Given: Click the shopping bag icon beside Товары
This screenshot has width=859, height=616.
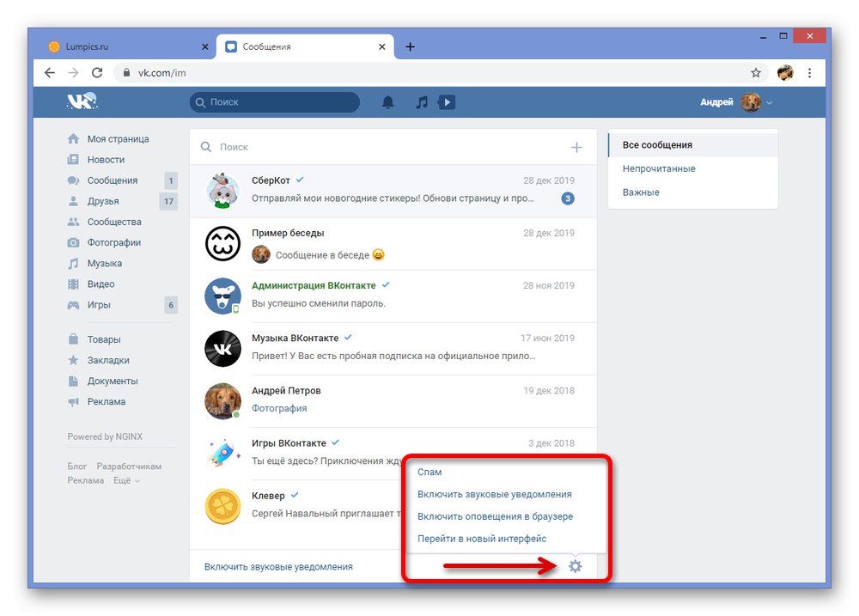Looking at the screenshot, I should (x=73, y=339).
